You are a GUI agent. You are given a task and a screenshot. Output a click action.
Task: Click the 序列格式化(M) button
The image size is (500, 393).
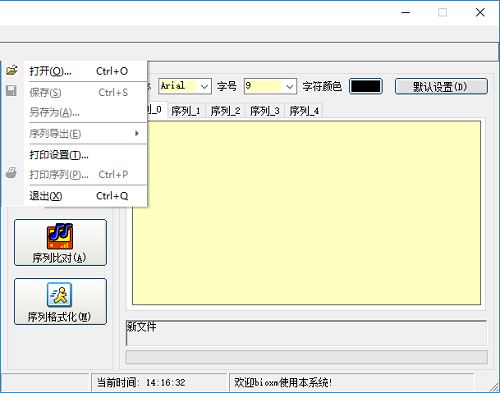(x=60, y=301)
